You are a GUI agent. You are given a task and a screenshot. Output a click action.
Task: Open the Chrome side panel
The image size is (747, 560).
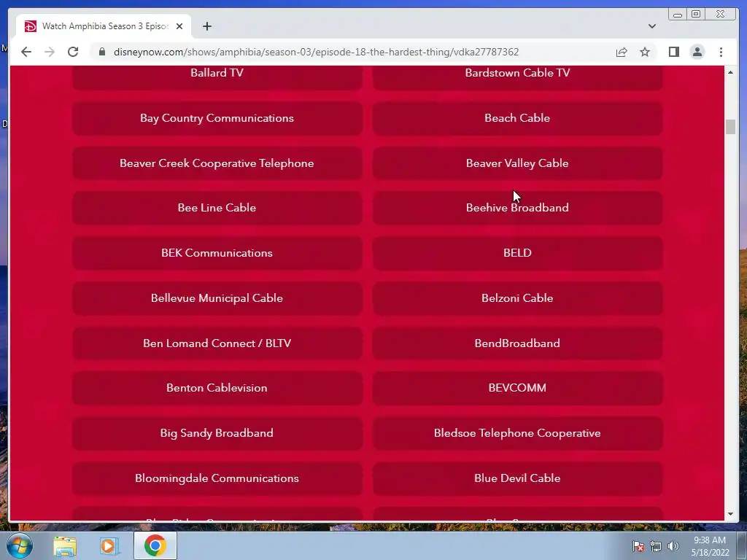673,52
